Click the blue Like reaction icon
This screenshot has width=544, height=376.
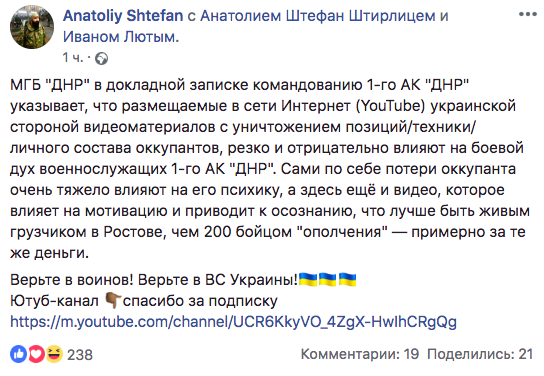point(18,354)
